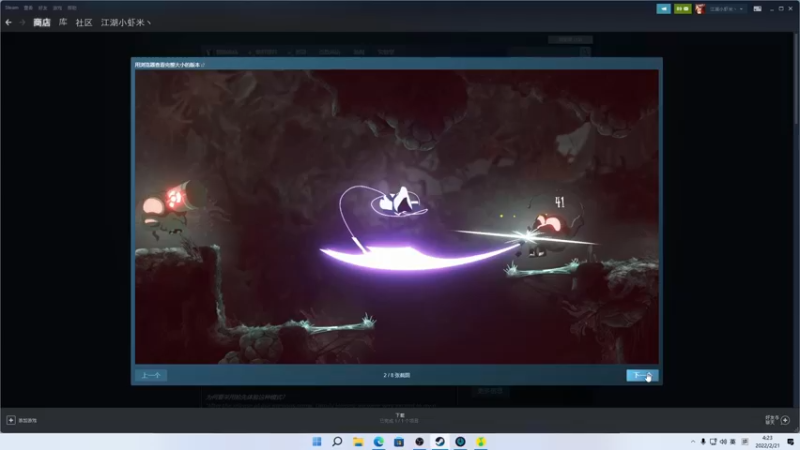Go forward with the right arrow
The width and height of the screenshot is (800, 450).
pos(22,22)
